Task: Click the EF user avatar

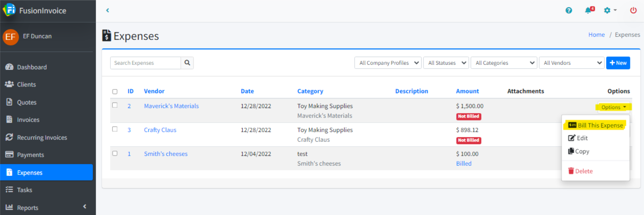Action: pos(11,37)
